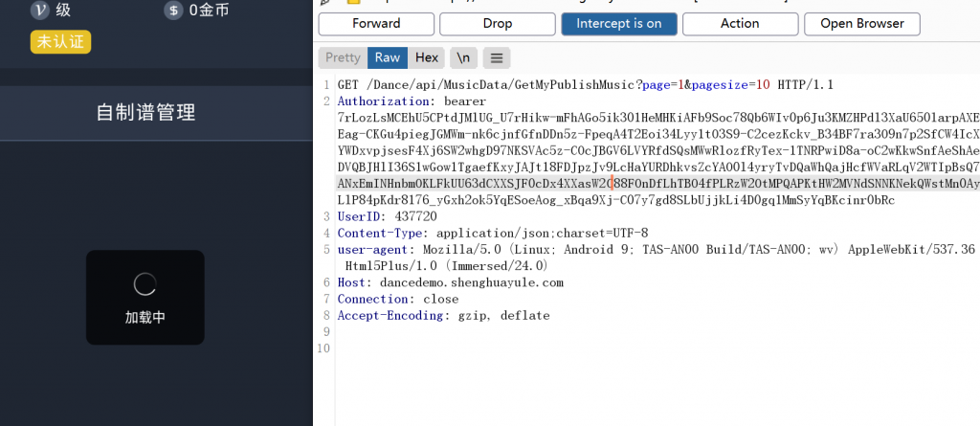Screen dimensions: 980x426
Task: Place cursor in the GET request line
Action: [x=574, y=85]
